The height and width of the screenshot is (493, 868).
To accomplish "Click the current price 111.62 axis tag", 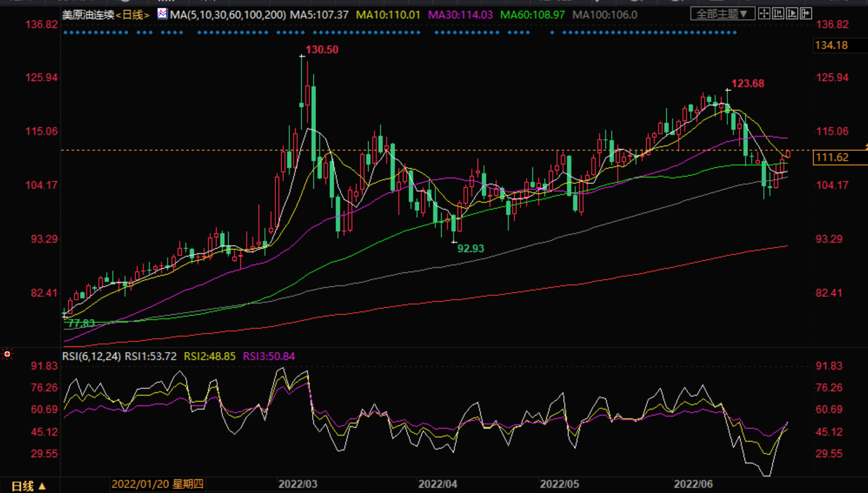I will point(831,157).
